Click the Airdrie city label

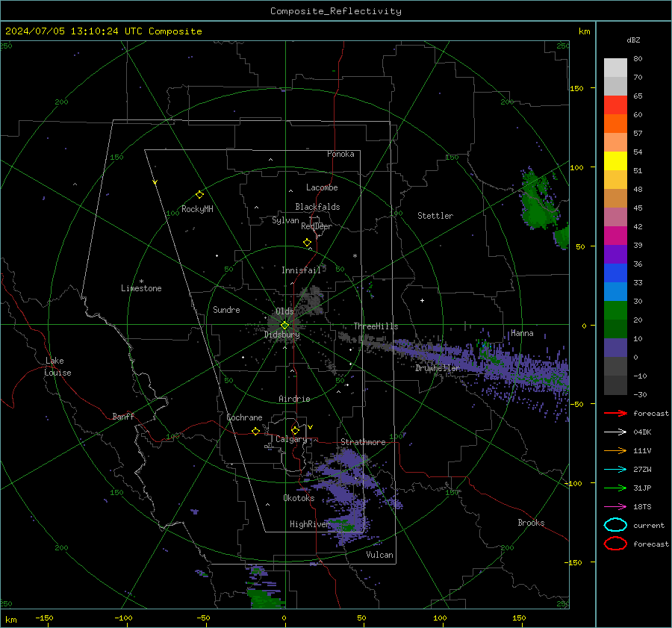(294, 399)
